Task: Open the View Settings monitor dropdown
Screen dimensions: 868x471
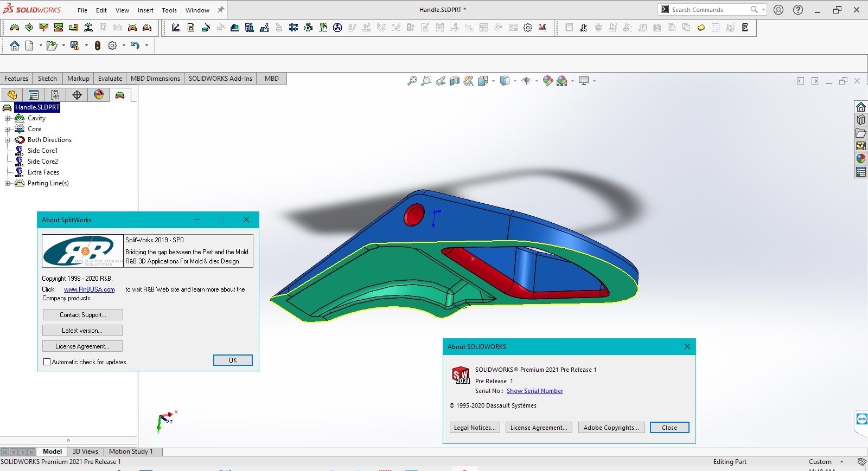Action: click(594, 81)
